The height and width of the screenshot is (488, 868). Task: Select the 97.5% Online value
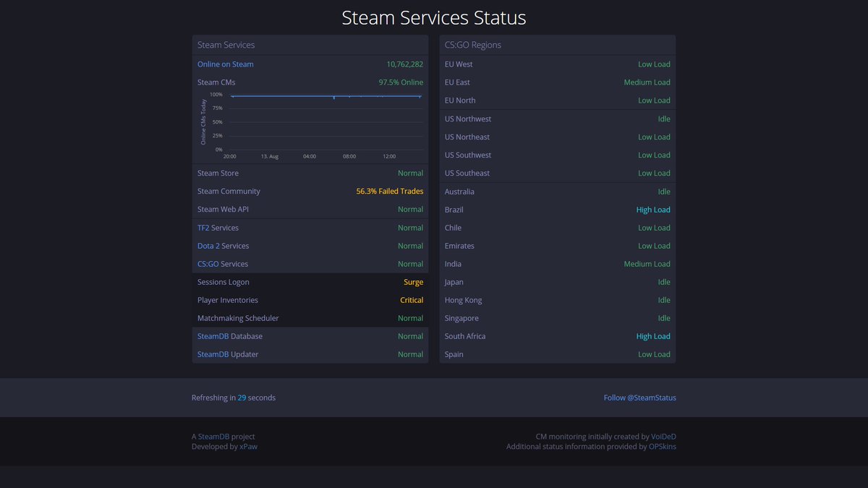(x=401, y=82)
